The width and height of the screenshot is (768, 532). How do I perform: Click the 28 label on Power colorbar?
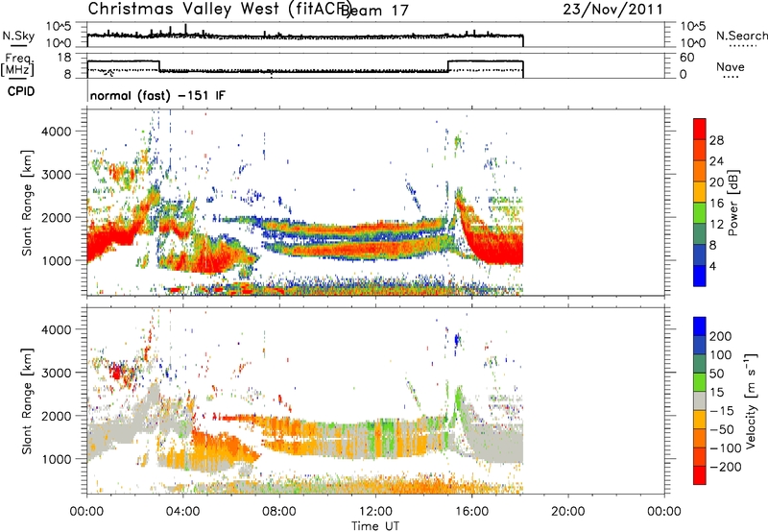716,140
